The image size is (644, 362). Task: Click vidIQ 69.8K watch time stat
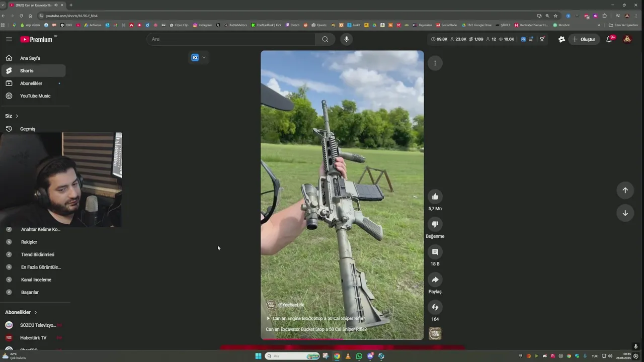click(x=439, y=39)
